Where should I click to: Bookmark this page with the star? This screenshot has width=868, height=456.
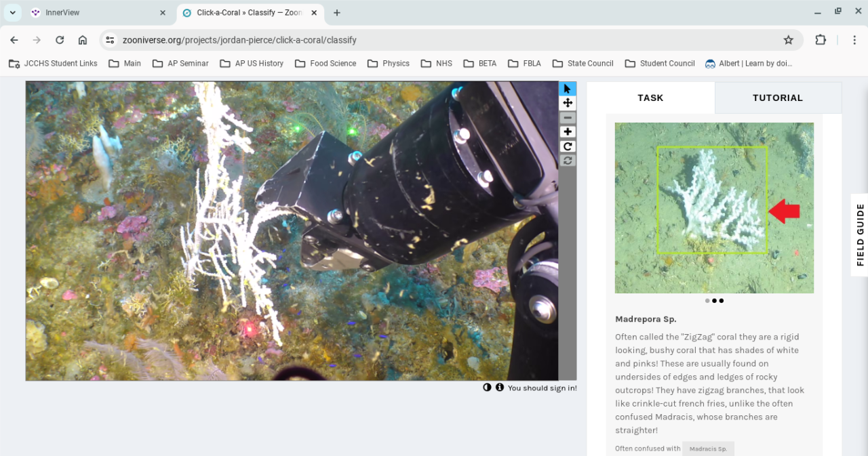pos(788,40)
